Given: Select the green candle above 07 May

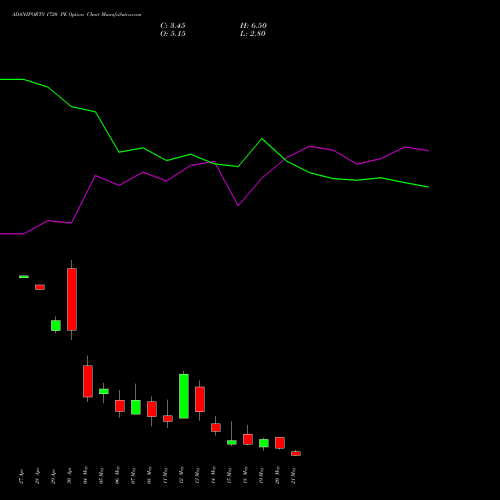Looking at the screenshot, I should point(136,407).
